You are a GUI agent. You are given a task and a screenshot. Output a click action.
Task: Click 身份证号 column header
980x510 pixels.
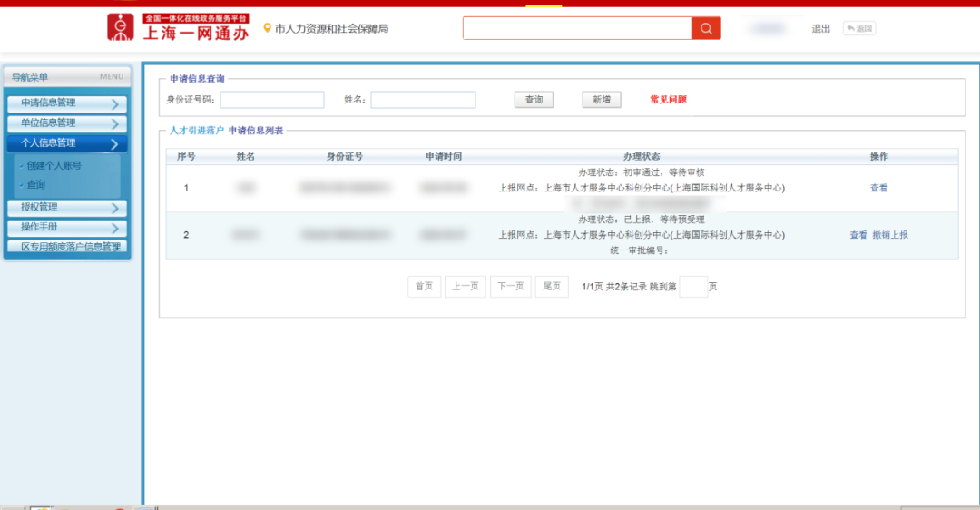click(345, 156)
